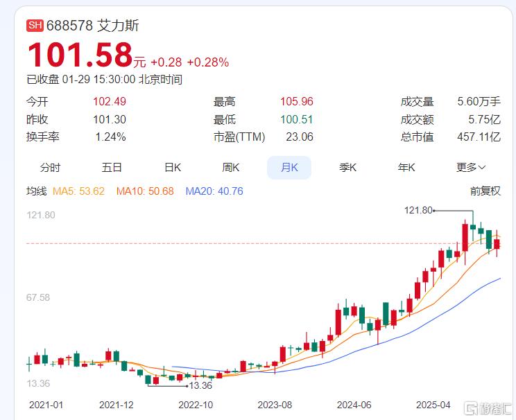Click the 前复权 adjustment option
516x420 pixels.
pyautogui.click(x=485, y=191)
